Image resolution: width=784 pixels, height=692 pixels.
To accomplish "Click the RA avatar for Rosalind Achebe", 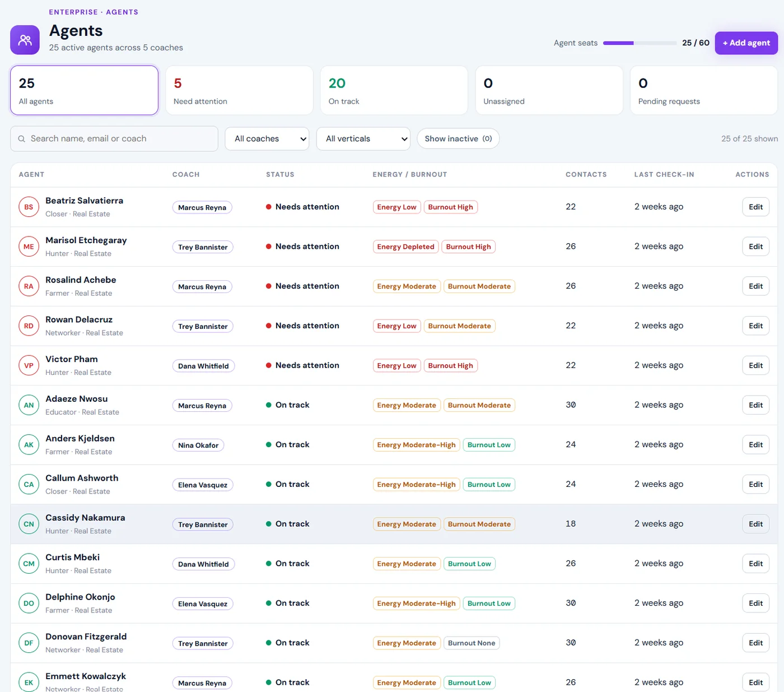I will click(x=29, y=286).
